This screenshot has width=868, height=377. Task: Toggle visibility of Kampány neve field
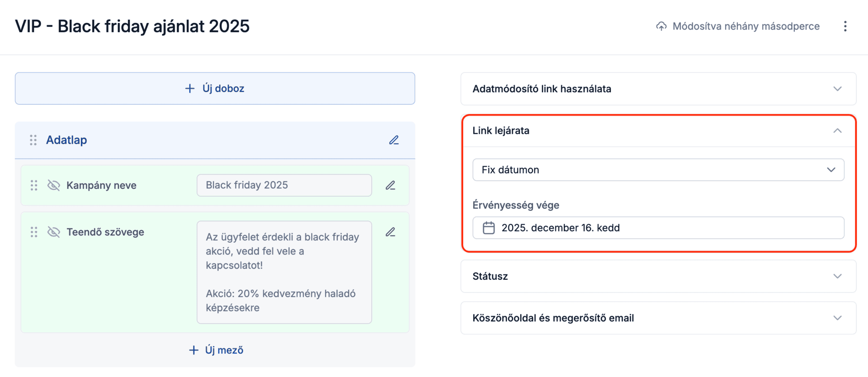[54, 185]
